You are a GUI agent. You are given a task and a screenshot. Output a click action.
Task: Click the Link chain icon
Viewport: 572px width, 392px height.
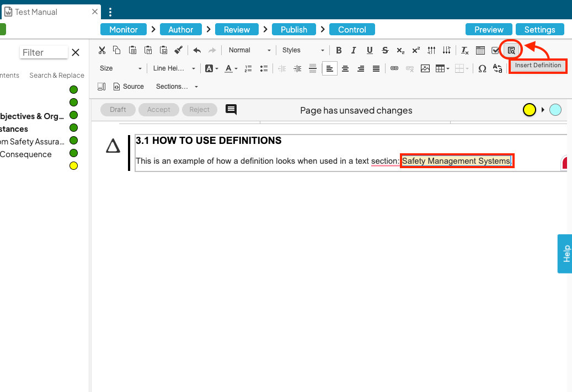point(394,68)
